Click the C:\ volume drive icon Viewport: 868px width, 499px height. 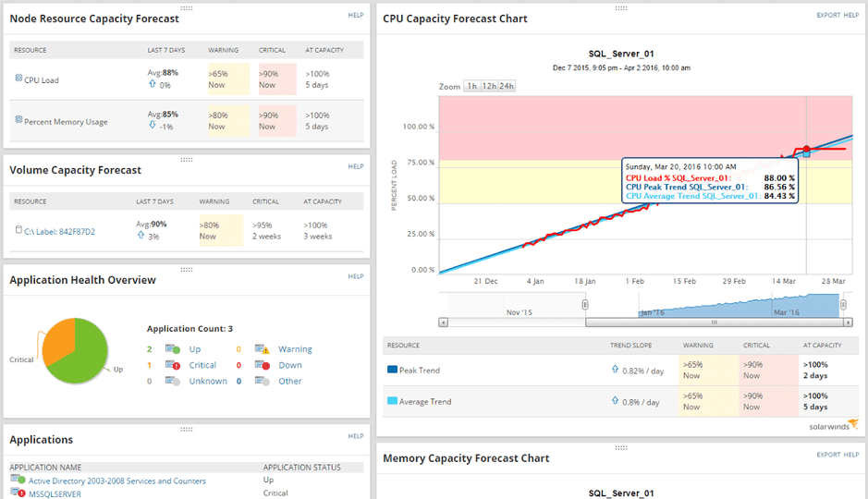(x=18, y=230)
